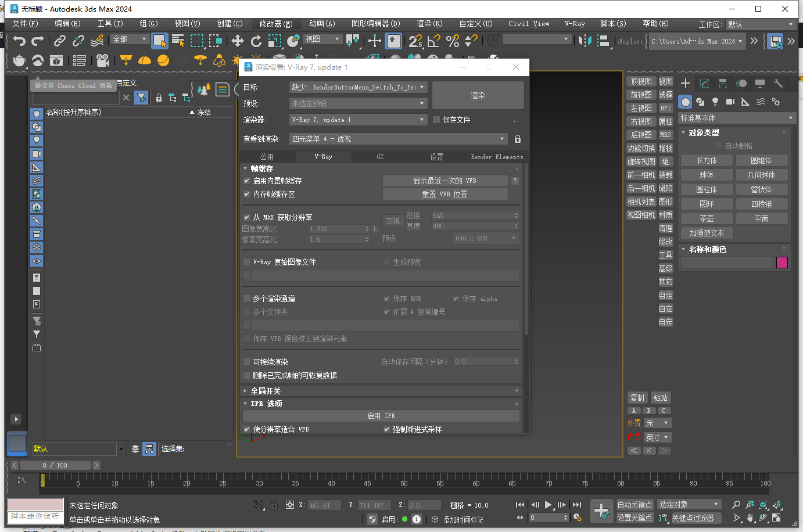Open the 查看到渲染 view dropdown
The image size is (803, 532).
point(399,139)
